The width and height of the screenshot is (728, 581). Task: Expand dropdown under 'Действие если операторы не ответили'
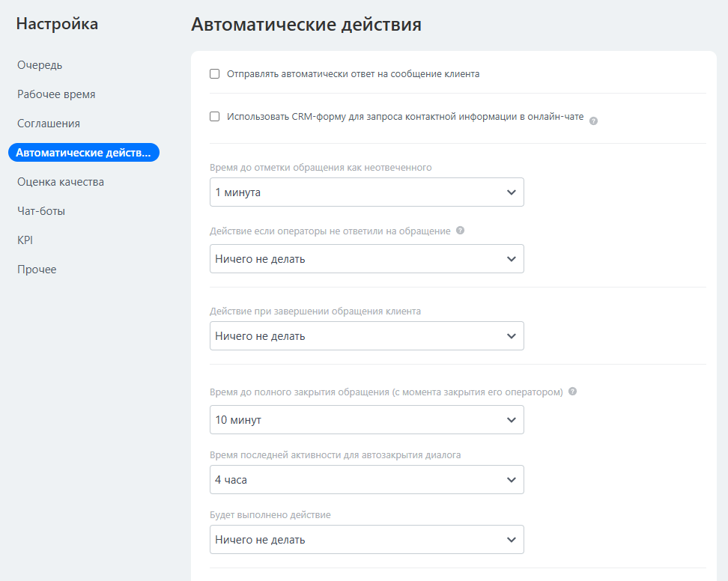367,259
